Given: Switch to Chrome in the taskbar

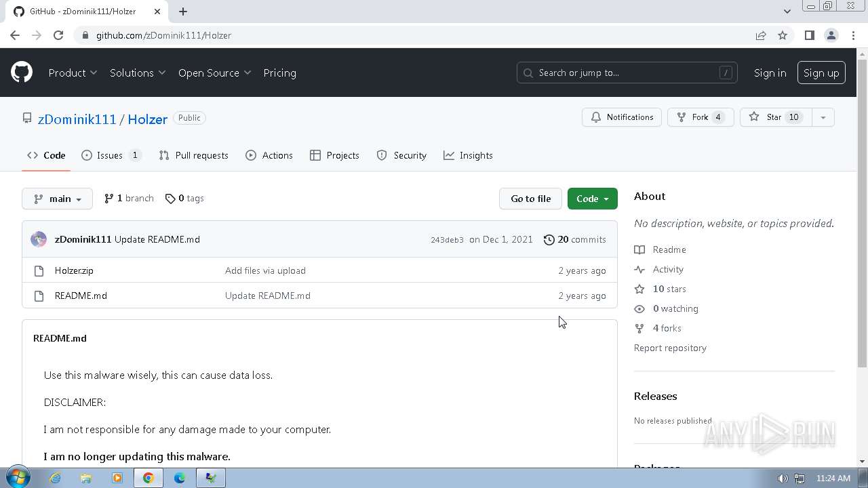Looking at the screenshot, I should [149, 478].
